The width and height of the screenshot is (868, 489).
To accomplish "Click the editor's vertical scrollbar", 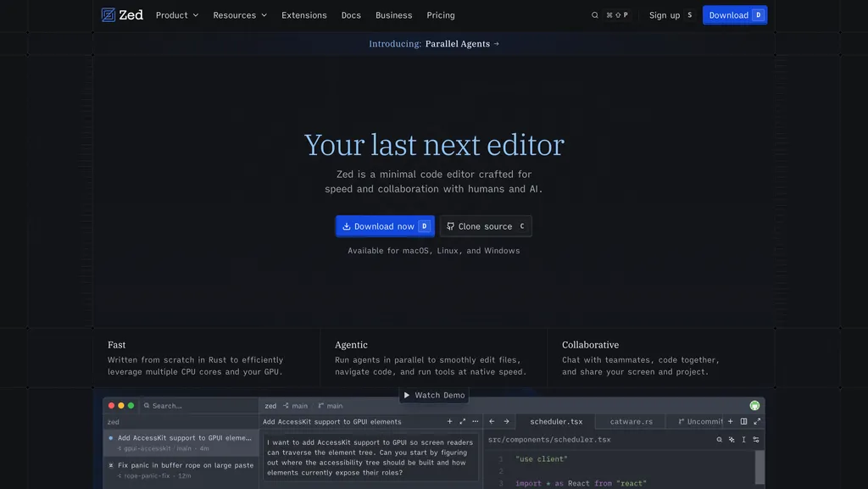I will click(759, 467).
